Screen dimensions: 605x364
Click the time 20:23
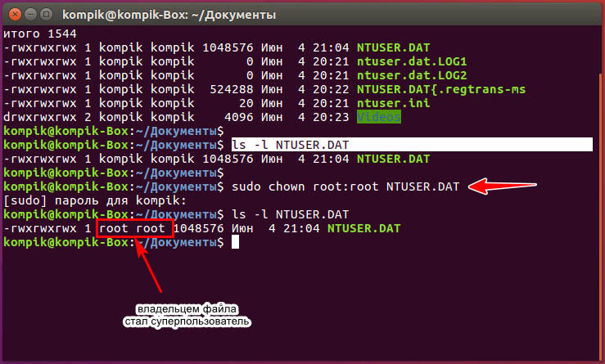click(x=331, y=117)
